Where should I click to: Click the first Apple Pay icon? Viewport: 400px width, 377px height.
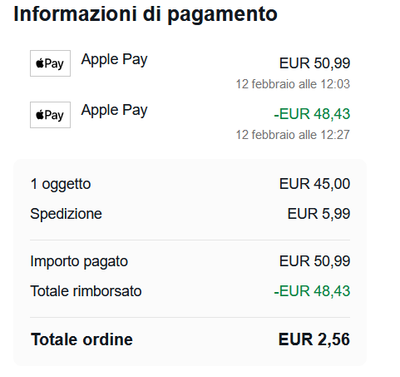click(x=50, y=63)
